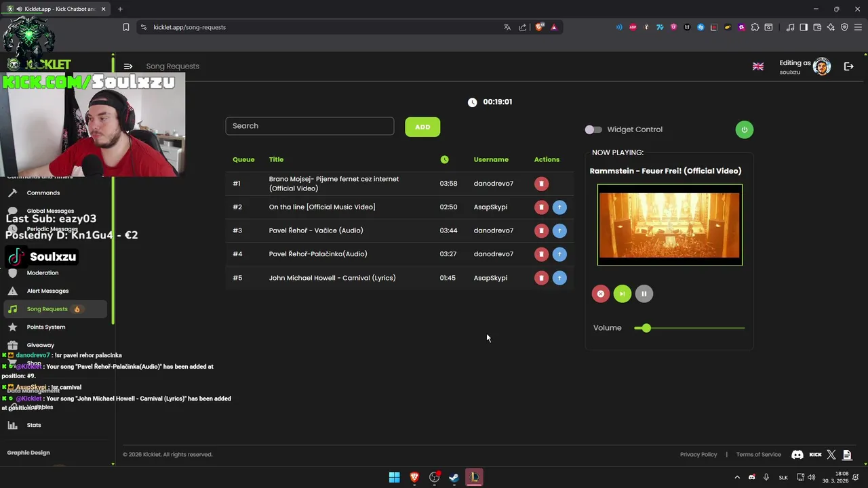Open the Discord icon in the footer
Viewport: 868px width, 488px height.
click(797, 455)
